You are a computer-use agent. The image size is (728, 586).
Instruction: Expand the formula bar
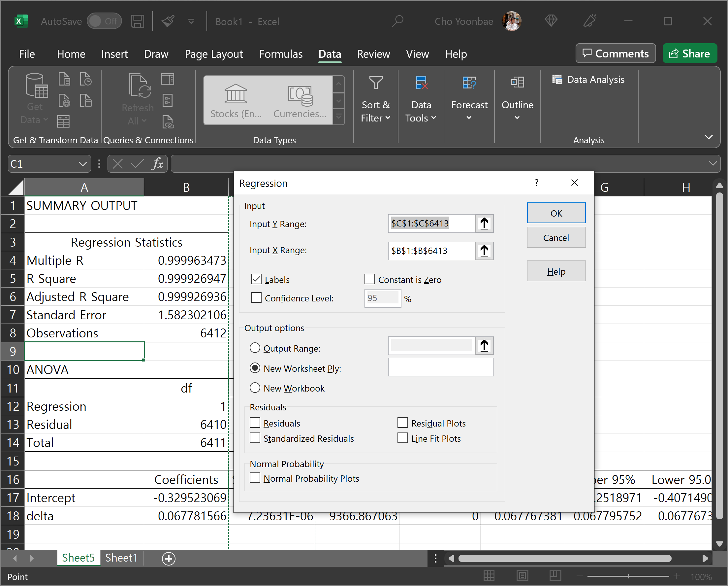[713, 163]
